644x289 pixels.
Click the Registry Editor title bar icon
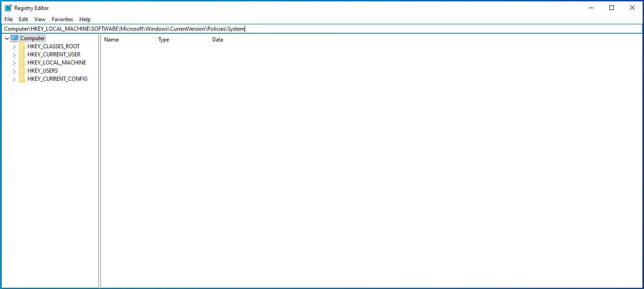click(x=8, y=8)
